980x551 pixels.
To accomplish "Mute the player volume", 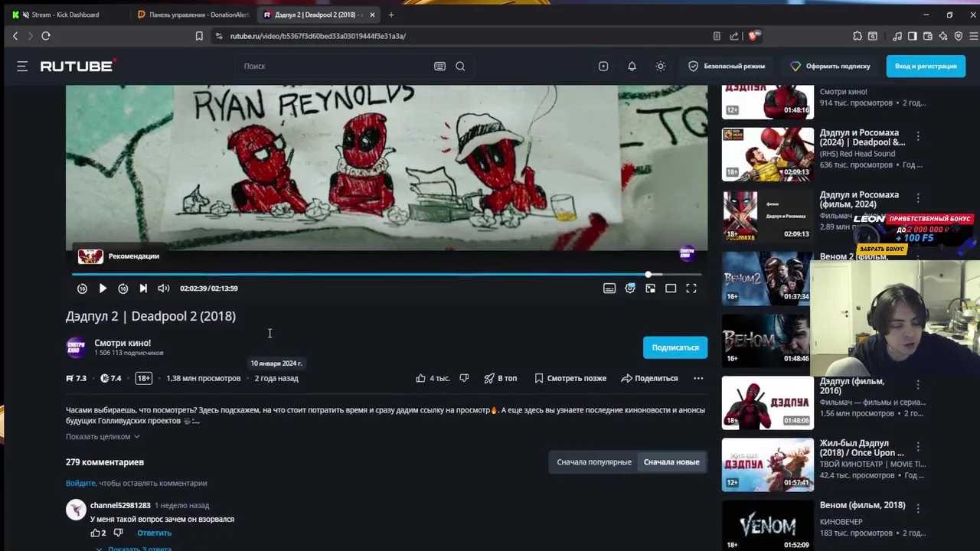I will coord(163,289).
